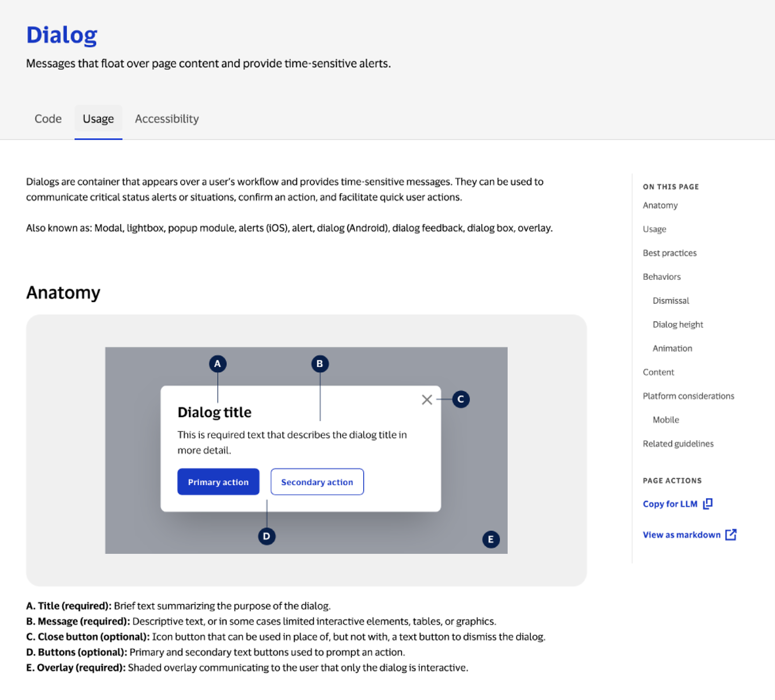Click the 'E. Overlay (required):' legend label
This screenshot has width=775, height=700.
coord(76,667)
